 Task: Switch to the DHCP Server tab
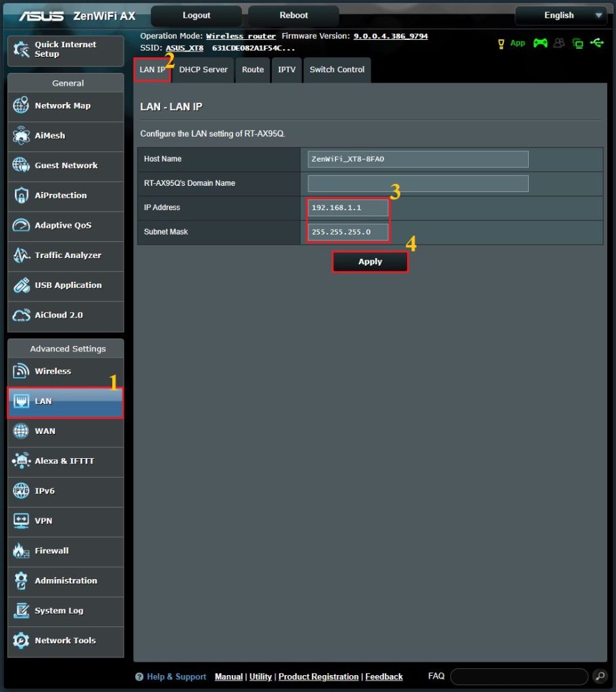[203, 70]
